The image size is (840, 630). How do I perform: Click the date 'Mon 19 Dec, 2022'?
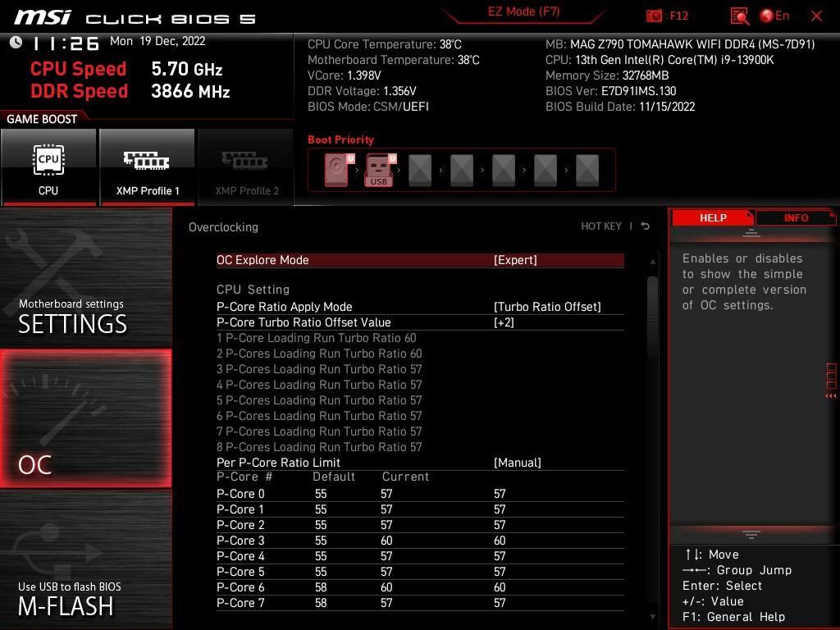click(x=157, y=41)
